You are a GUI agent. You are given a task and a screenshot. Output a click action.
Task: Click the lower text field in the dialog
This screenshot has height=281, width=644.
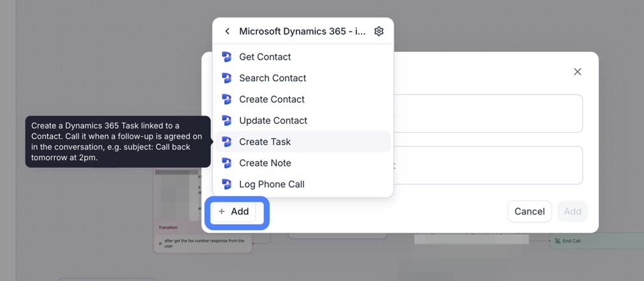(x=488, y=165)
